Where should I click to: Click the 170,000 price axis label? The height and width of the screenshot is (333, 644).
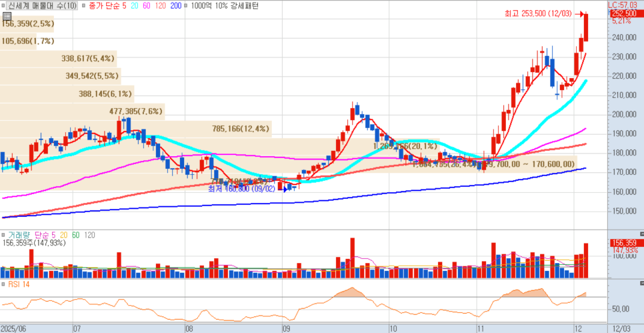pos(625,172)
